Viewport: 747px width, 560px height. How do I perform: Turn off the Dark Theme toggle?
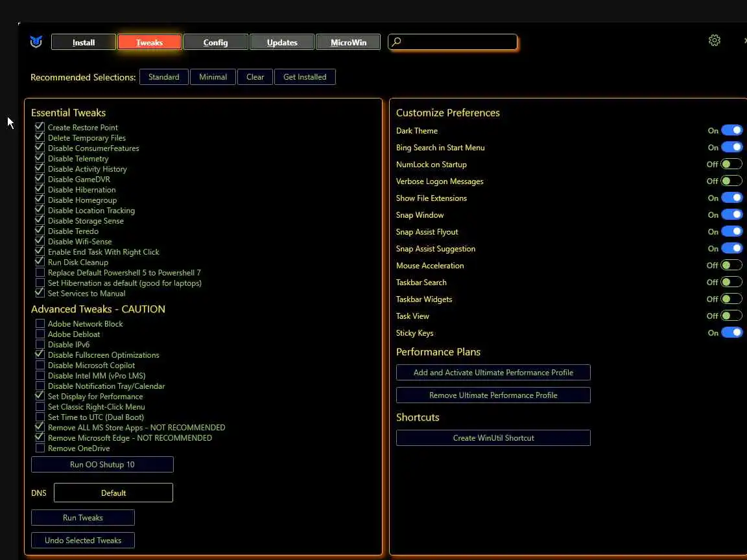731,130
